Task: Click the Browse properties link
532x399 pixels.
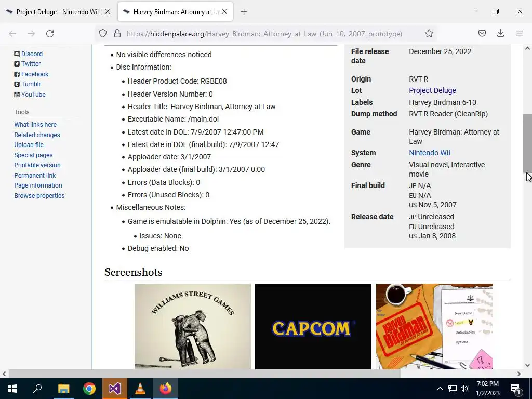Action: coord(39,196)
